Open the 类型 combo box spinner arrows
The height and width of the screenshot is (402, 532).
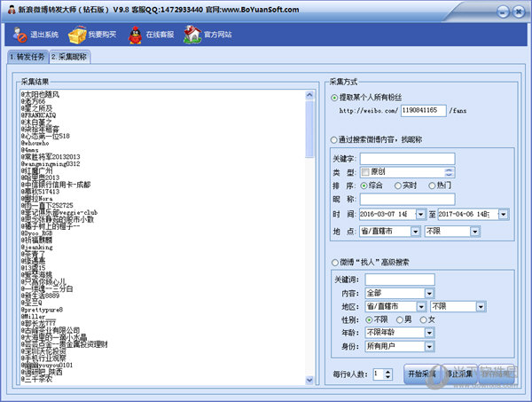coord(449,172)
